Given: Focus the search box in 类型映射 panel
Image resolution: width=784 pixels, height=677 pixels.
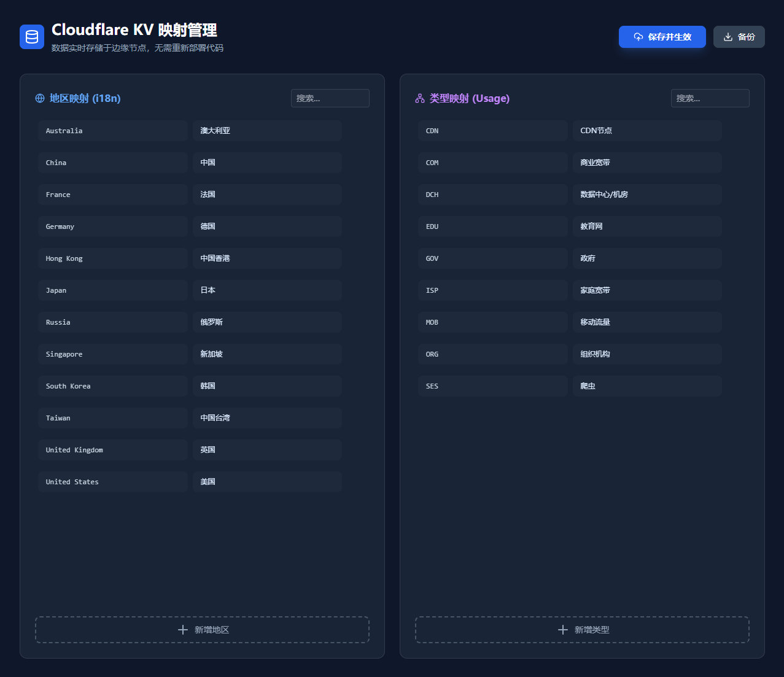Looking at the screenshot, I should [x=710, y=98].
